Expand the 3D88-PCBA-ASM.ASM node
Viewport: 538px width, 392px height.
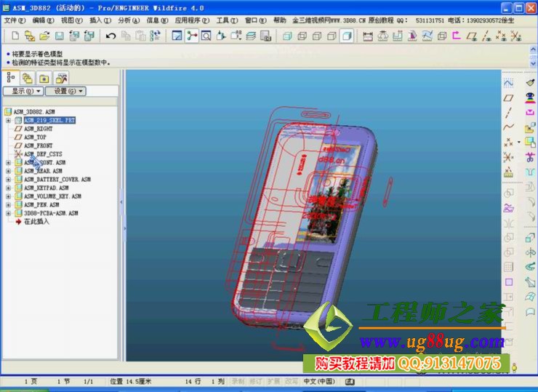8,214
